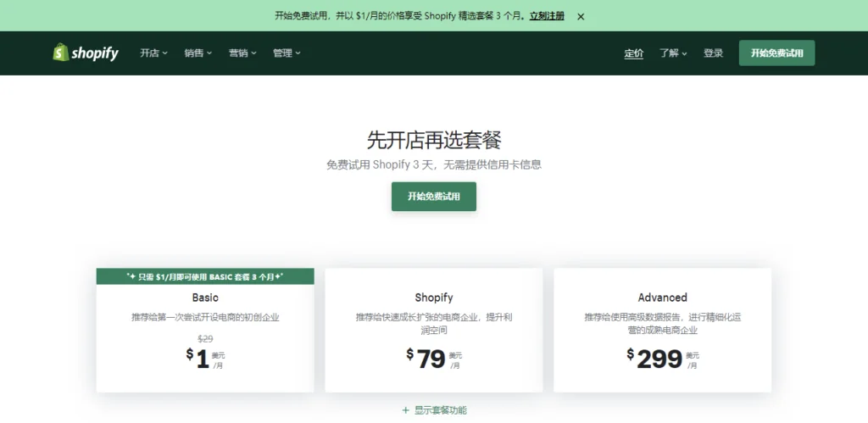
Task: Click the headline 先开店再选套餐
Action: pos(434,140)
